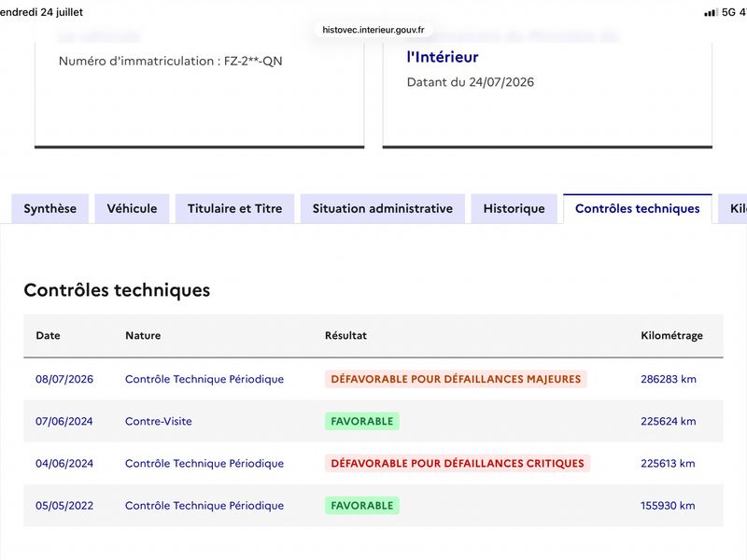Click the Contre-Visite nature entry
This screenshot has height=560, width=747.
[x=159, y=421]
